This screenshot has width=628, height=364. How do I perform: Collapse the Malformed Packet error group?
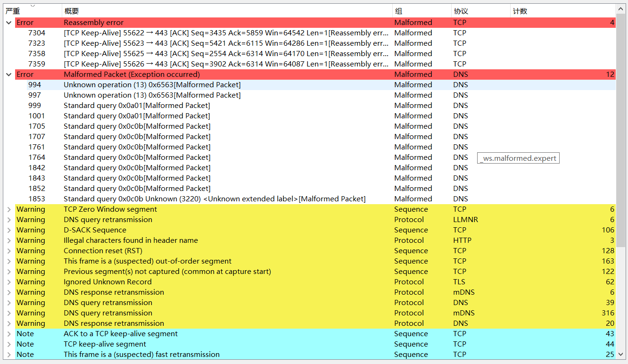pos(8,74)
